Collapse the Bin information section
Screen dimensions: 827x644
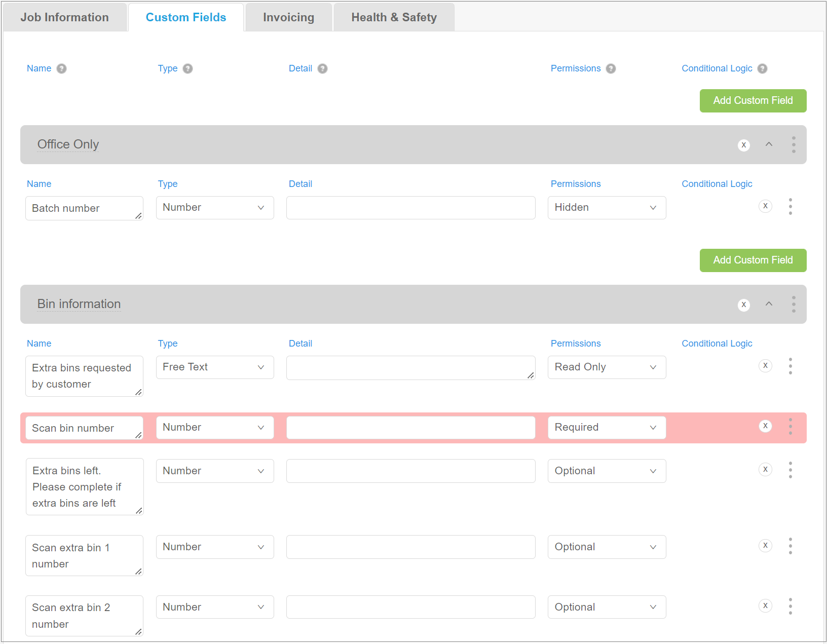(769, 304)
